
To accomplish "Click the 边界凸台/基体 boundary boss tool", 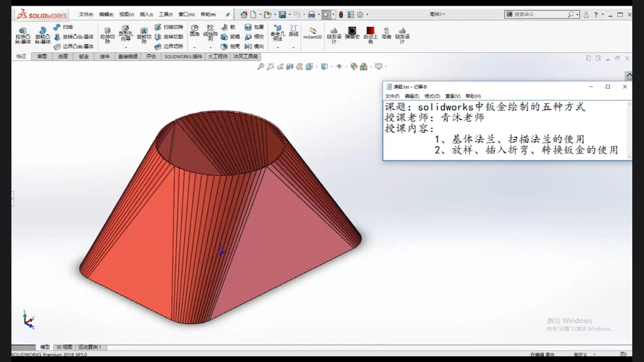I will (x=74, y=46).
